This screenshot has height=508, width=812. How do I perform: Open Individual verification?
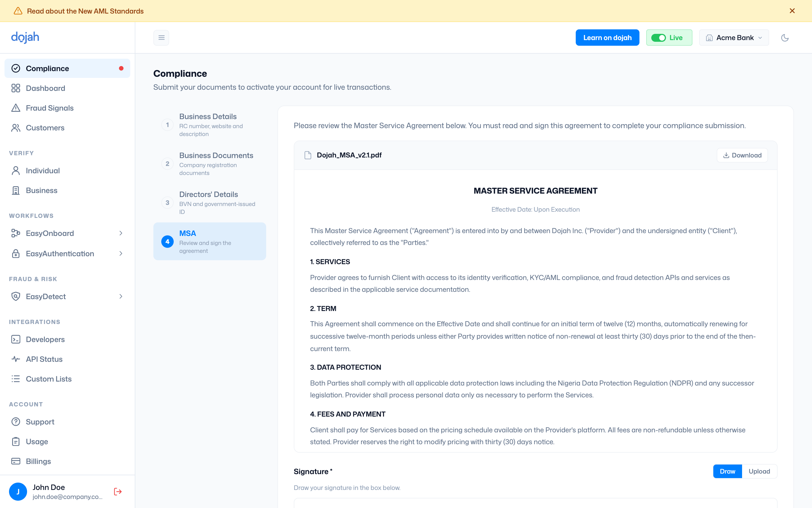[x=67, y=171]
